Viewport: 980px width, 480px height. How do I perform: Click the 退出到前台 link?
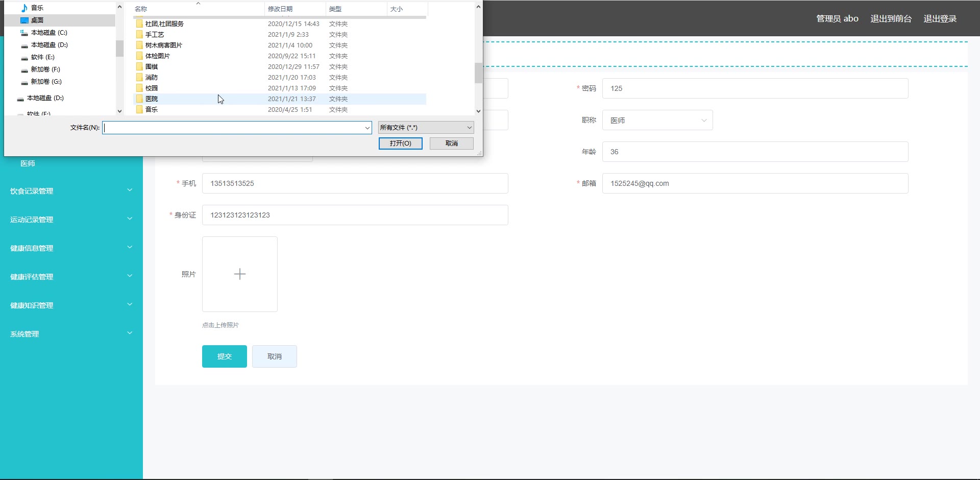pos(891,18)
